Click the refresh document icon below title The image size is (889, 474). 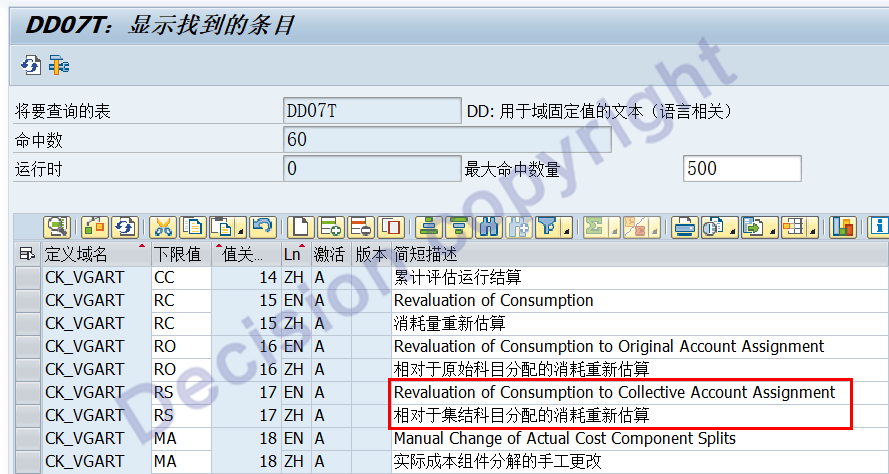tap(31, 66)
